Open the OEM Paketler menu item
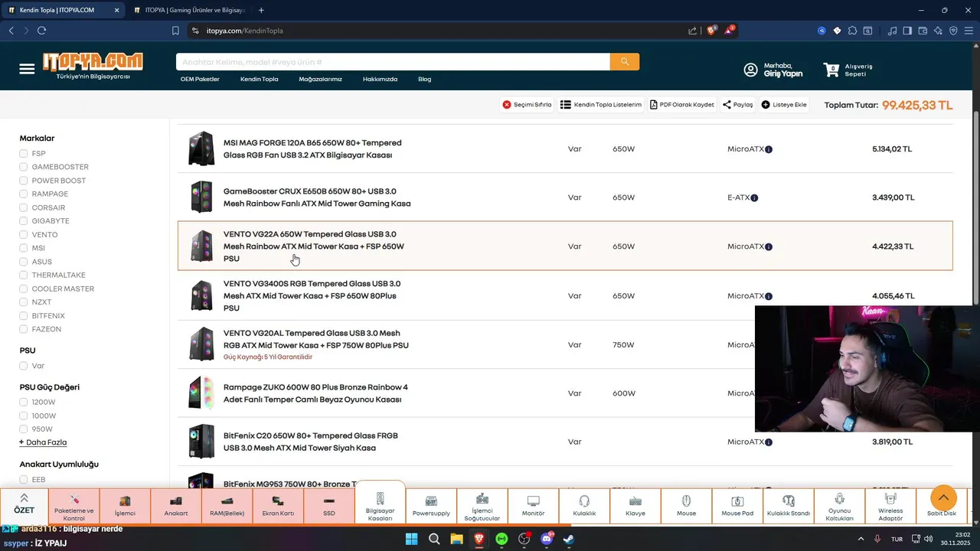The image size is (980, 551). (200, 79)
